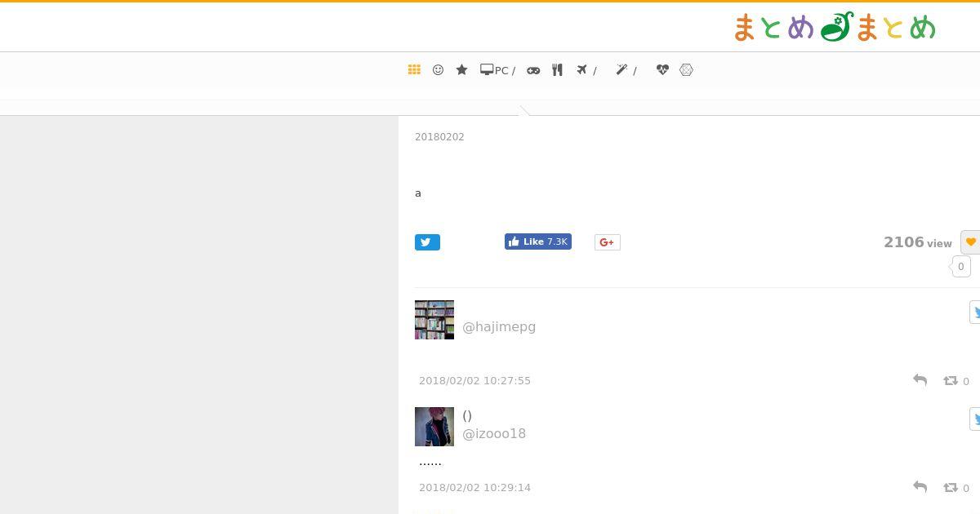
Task: Open the orange grid all-categories icon
Action: pos(414,70)
